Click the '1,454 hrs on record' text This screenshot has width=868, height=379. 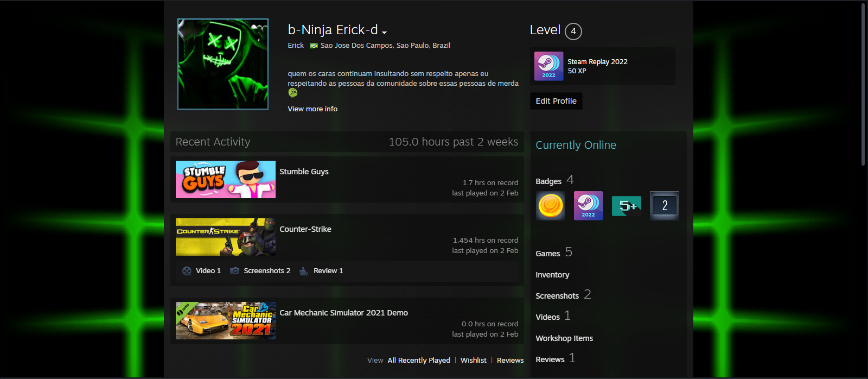[x=486, y=241]
